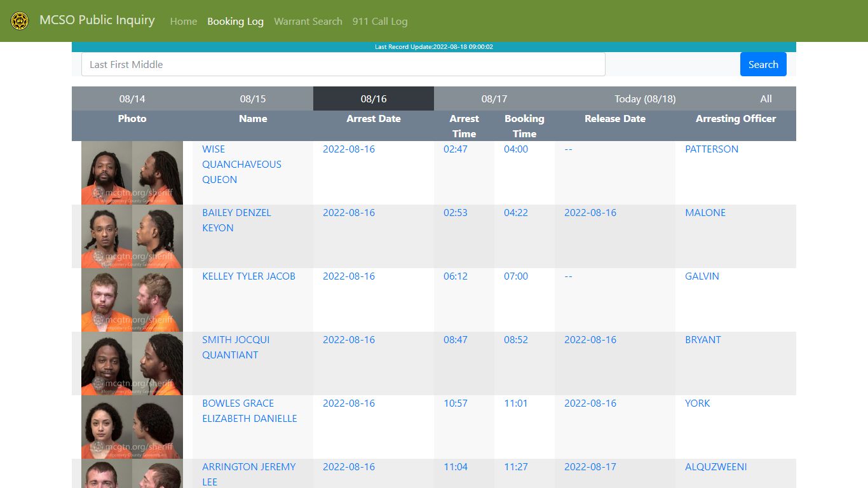Click booking time 08:52
868x488 pixels.
pyautogui.click(x=516, y=339)
